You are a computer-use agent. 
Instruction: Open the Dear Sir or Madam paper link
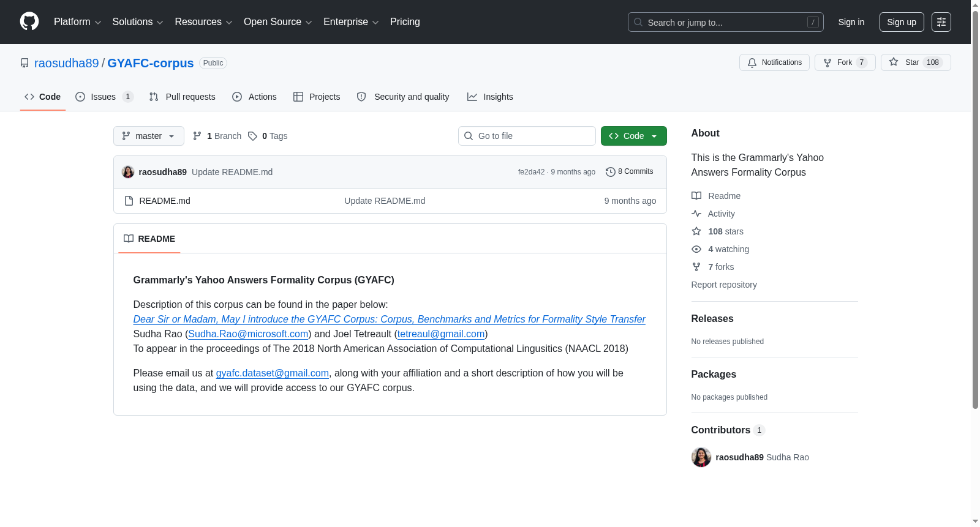pyautogui.click(x=390, y=320)
